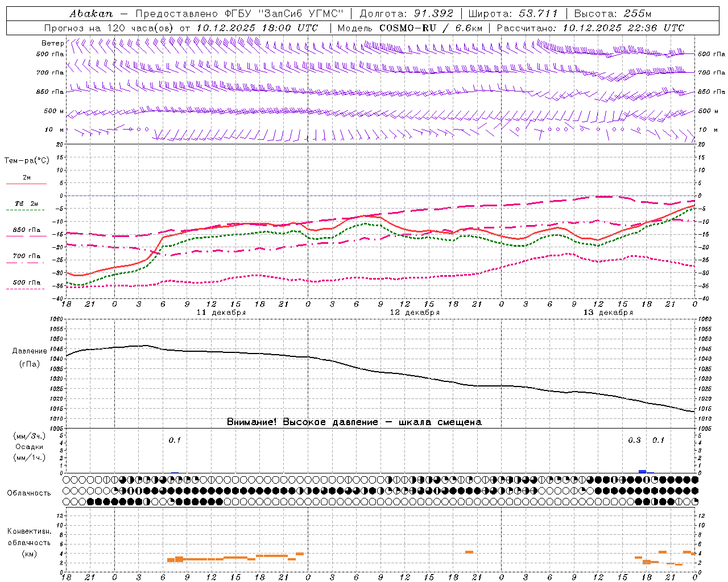
Task: Click the lone orange convective bar on 12 декабря
Action: pos(469,552)
